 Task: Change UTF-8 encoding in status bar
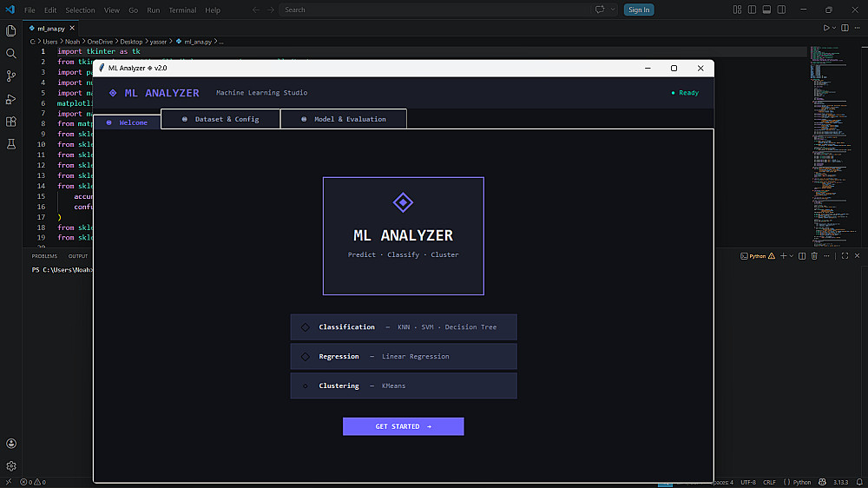pyautogui.click(x=748, y=483)
